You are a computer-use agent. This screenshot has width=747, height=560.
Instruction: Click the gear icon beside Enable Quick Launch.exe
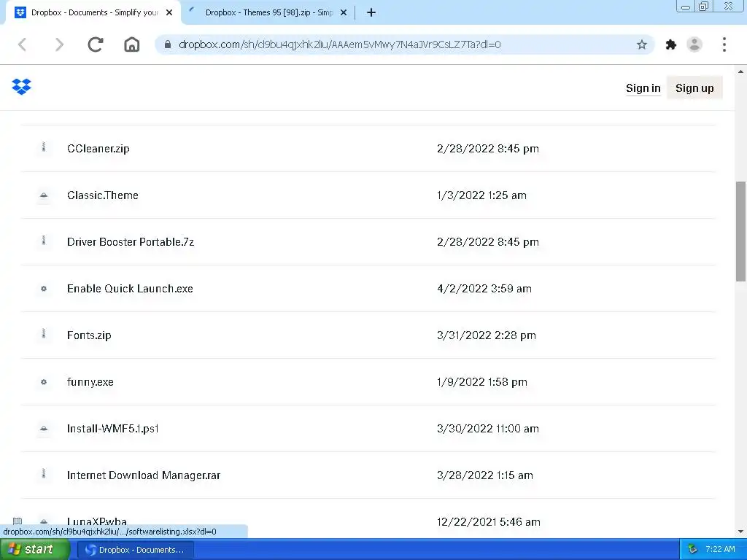(x=44, y=289)
